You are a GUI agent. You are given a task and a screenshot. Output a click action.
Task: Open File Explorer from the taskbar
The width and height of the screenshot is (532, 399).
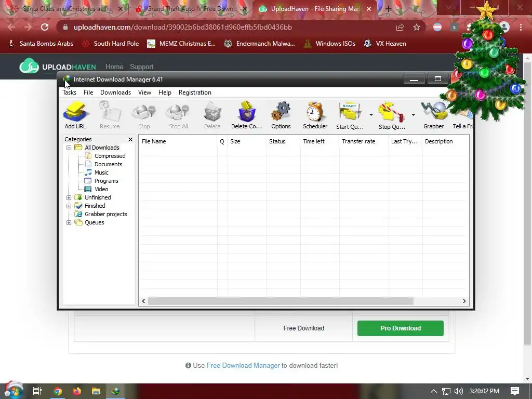(96, 391)
